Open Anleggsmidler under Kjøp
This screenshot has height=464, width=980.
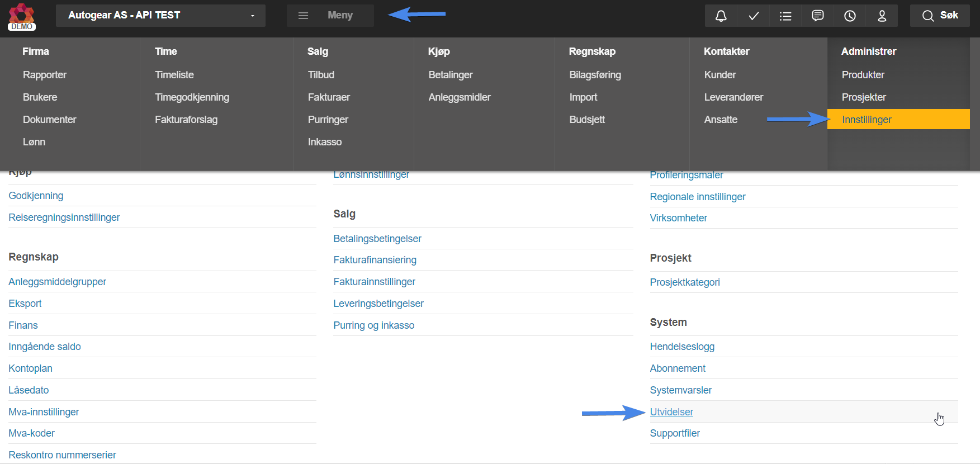460,97
